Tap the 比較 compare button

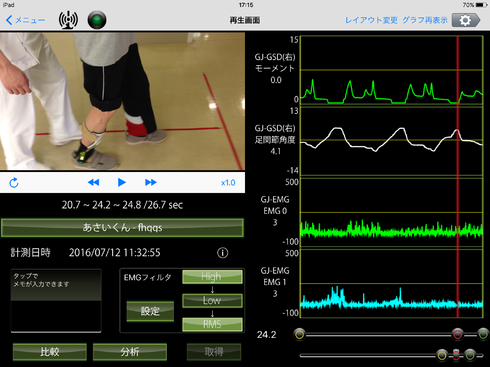pyautogui.click(x=50, y=352)
